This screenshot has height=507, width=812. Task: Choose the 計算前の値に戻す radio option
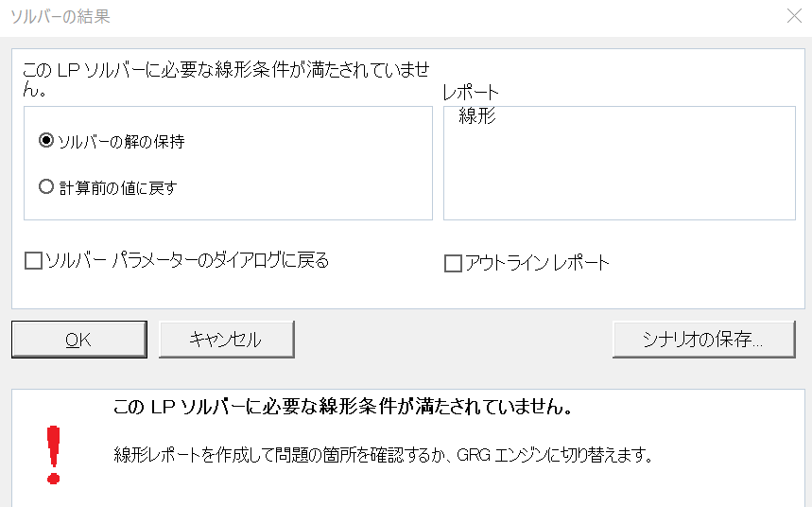coord(46,187)
